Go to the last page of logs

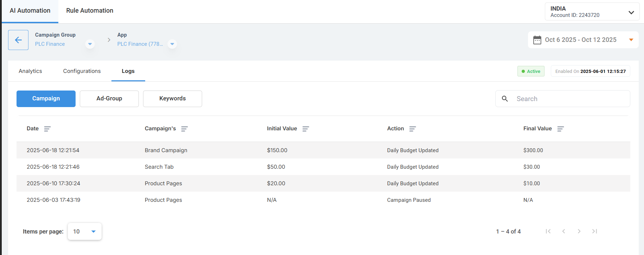pos(594,231)
